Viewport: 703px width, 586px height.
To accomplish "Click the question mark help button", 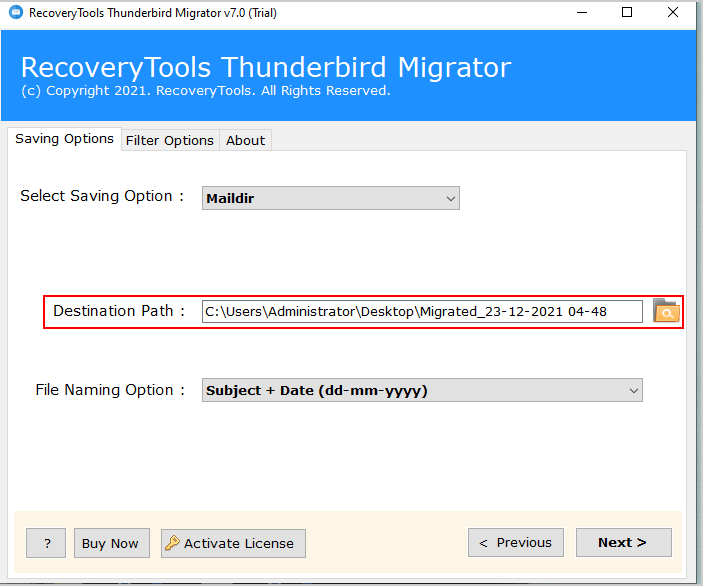I will (x=46, y=543).
